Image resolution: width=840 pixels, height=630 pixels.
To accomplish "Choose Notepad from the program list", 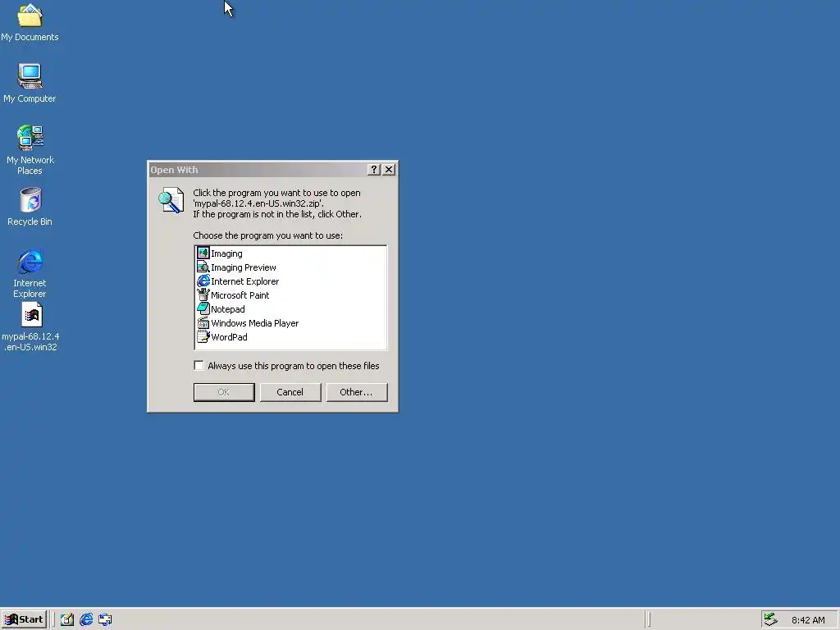I will point(228,309).
